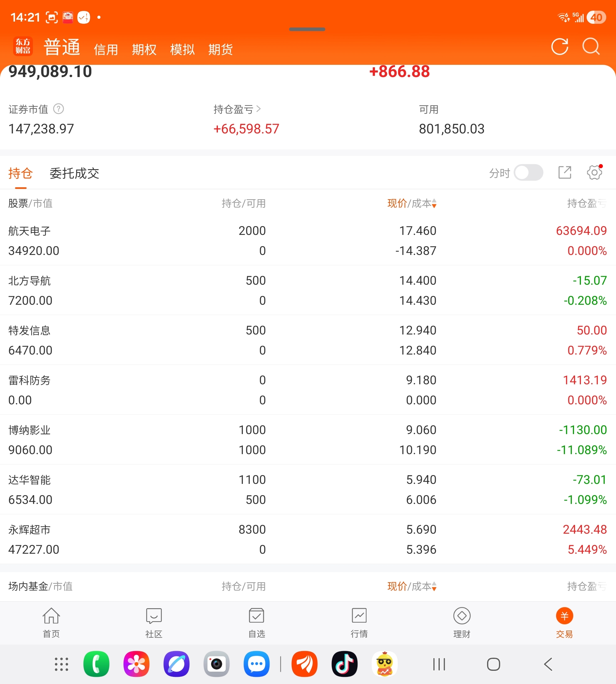Image resolution: width=616 pixels, height=684 pixels.
Task: Open TikTok app in dock
Action: (x=344, y=664)
